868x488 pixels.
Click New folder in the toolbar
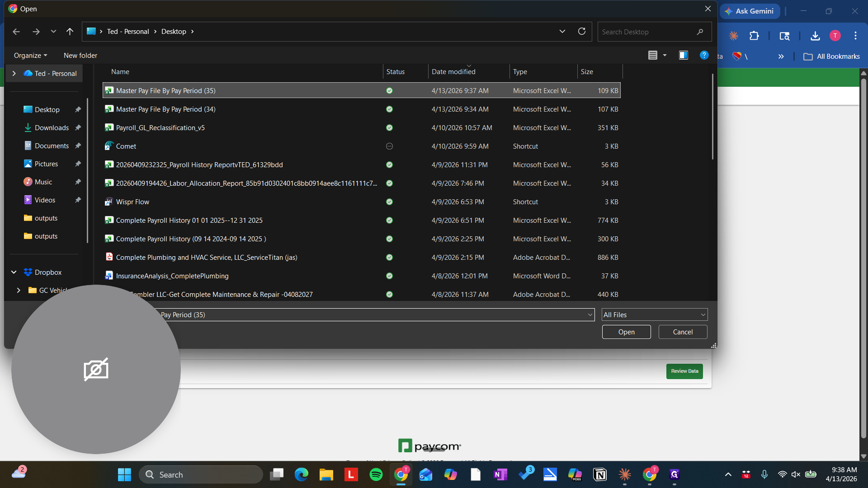click(80, 55)
